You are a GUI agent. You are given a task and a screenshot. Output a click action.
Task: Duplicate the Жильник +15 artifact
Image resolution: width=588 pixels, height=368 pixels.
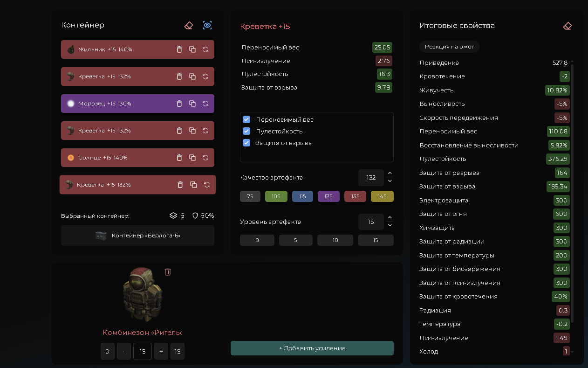pyautogui.click(x=192, y=49)
